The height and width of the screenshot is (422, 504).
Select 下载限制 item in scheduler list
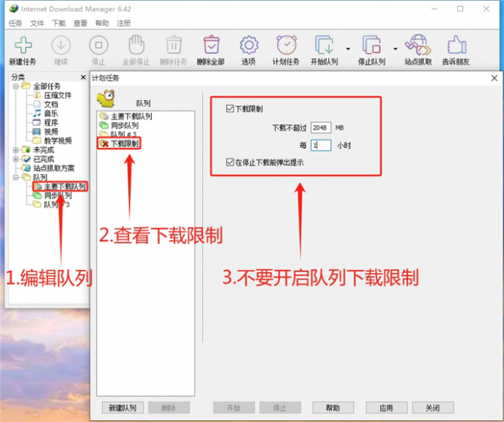pos(125,143)
